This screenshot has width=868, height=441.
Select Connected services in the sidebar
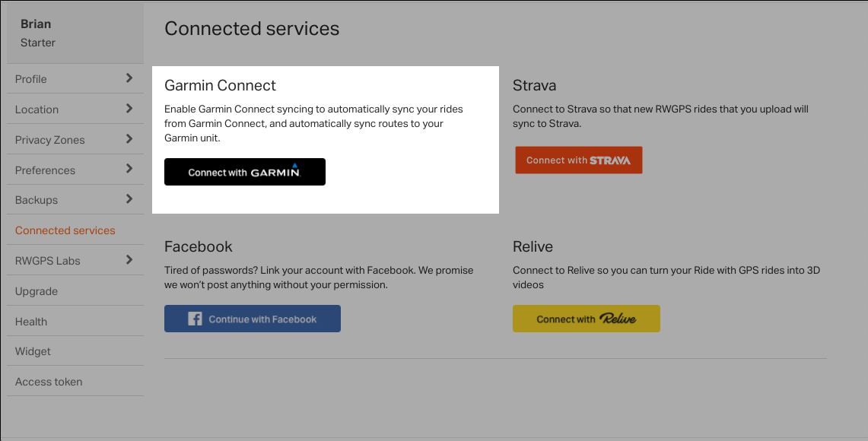[65, 230]
